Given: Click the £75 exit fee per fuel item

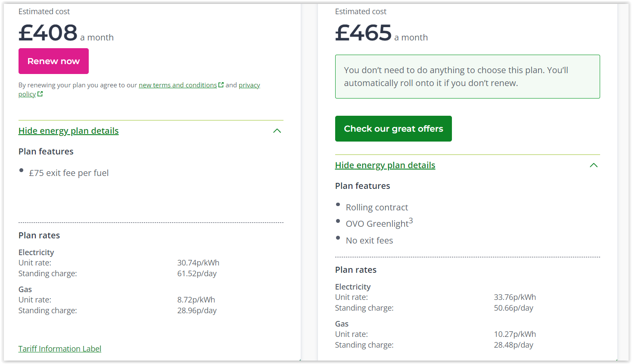Looking at the screenshot, I should click(69, 173).
